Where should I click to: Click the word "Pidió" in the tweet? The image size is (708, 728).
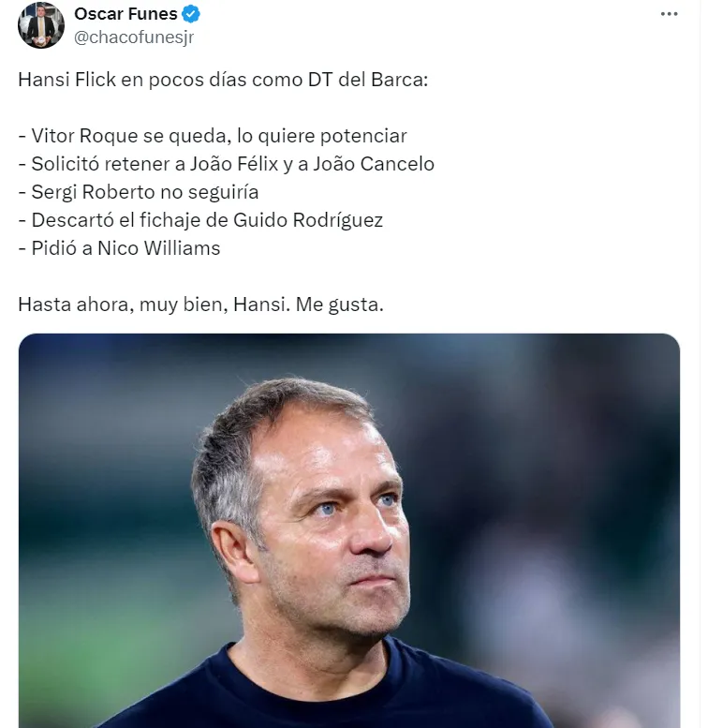click(x=54, y=248)
